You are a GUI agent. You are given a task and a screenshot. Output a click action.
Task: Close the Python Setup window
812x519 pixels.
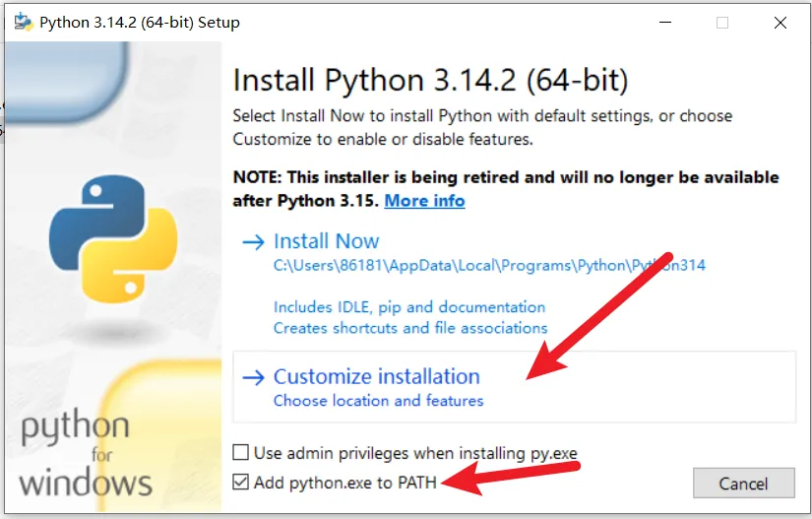781,22
